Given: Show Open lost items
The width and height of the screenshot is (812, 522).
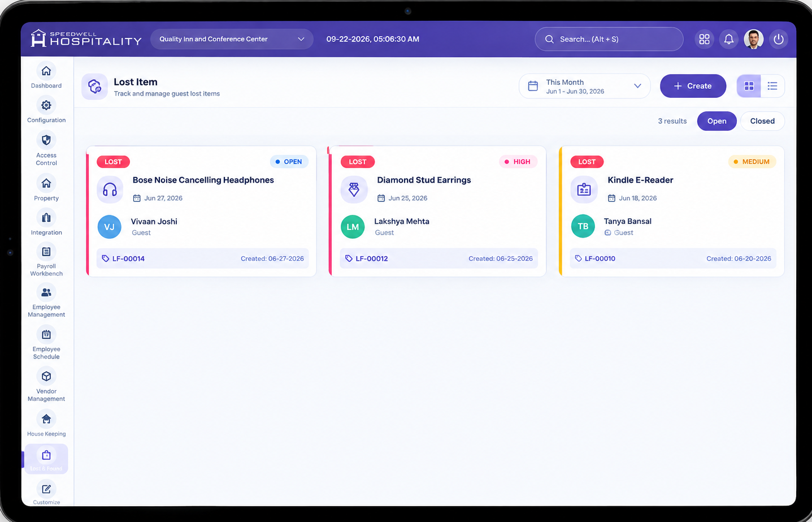Looking at the screenshot, I should click(717, 121).
